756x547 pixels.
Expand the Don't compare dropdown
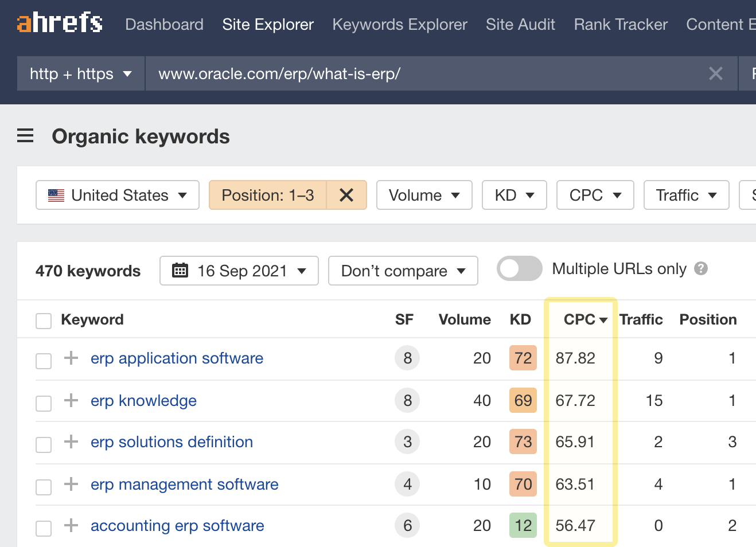tap(403, 271)
